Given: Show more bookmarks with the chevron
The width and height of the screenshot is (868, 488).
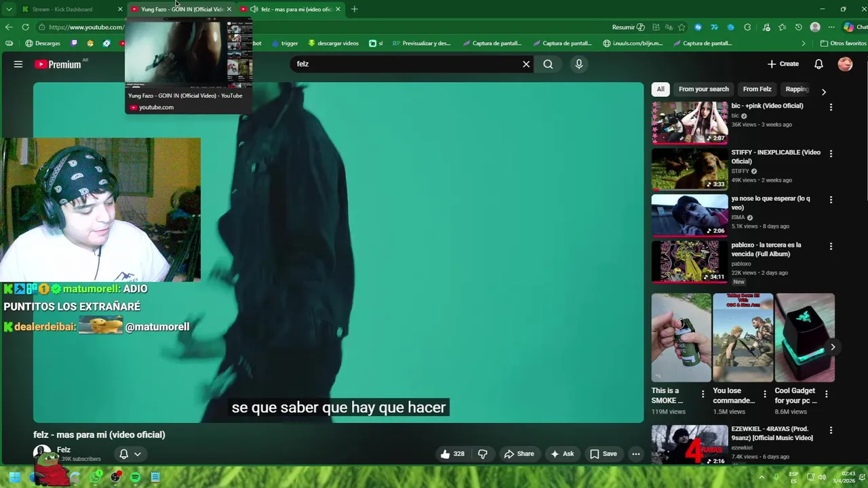Looking at the screenshot, I should point(804,43).
